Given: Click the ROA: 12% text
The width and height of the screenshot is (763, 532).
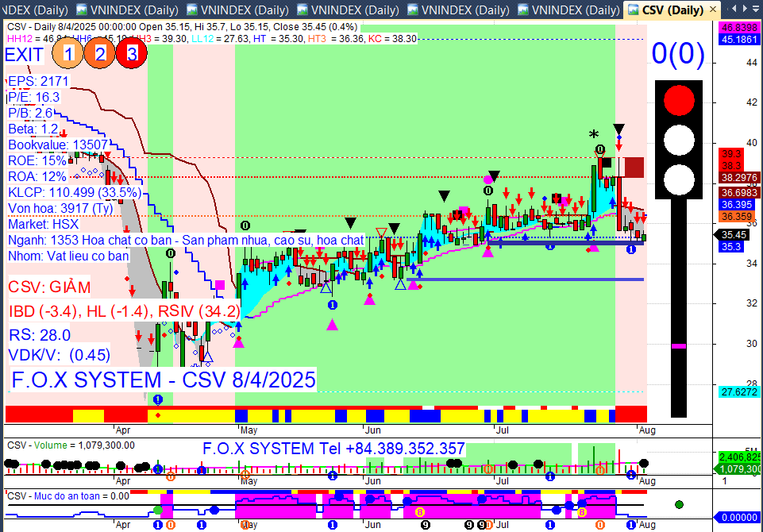Looking at the screenshot, I should point(37,176).
